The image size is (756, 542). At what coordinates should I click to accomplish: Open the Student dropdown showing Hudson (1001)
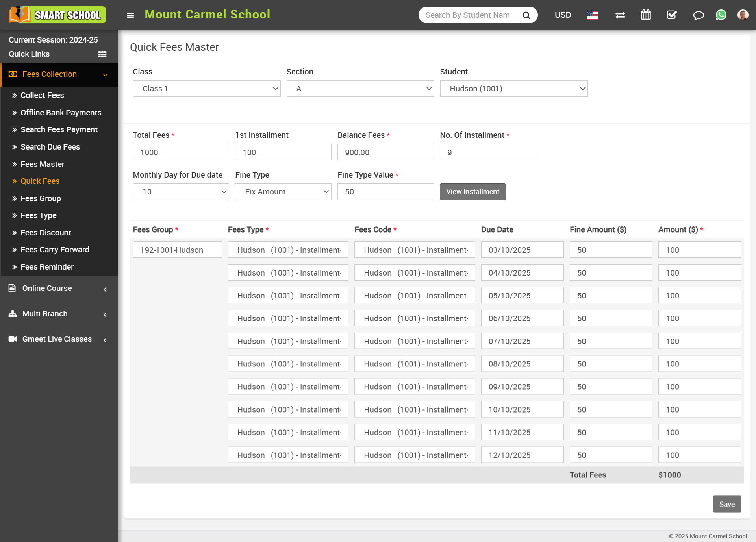point(513,89)
